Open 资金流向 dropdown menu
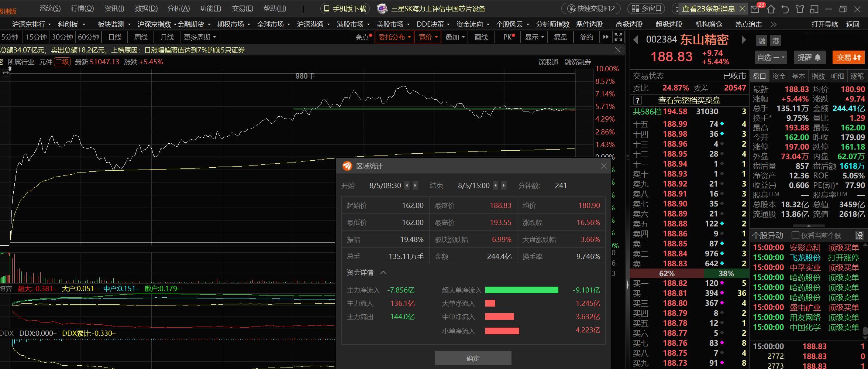Screen dimensions: 868x369 click(x=473, y=24)
